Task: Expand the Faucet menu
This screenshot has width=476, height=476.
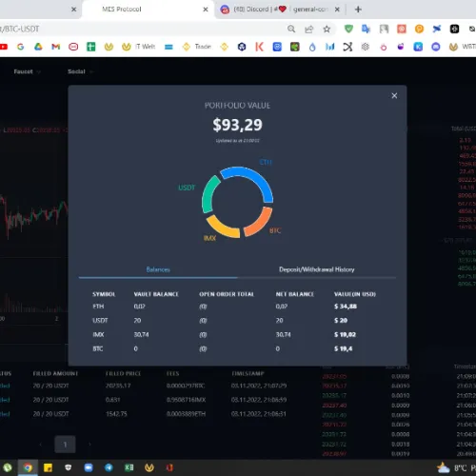Action: pos(27,71)
